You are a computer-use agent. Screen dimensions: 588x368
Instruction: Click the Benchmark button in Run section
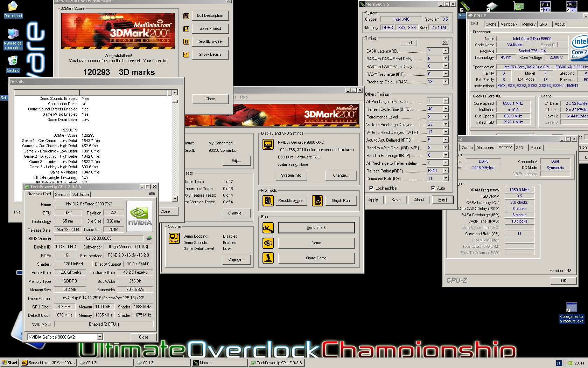click(316, 228)
